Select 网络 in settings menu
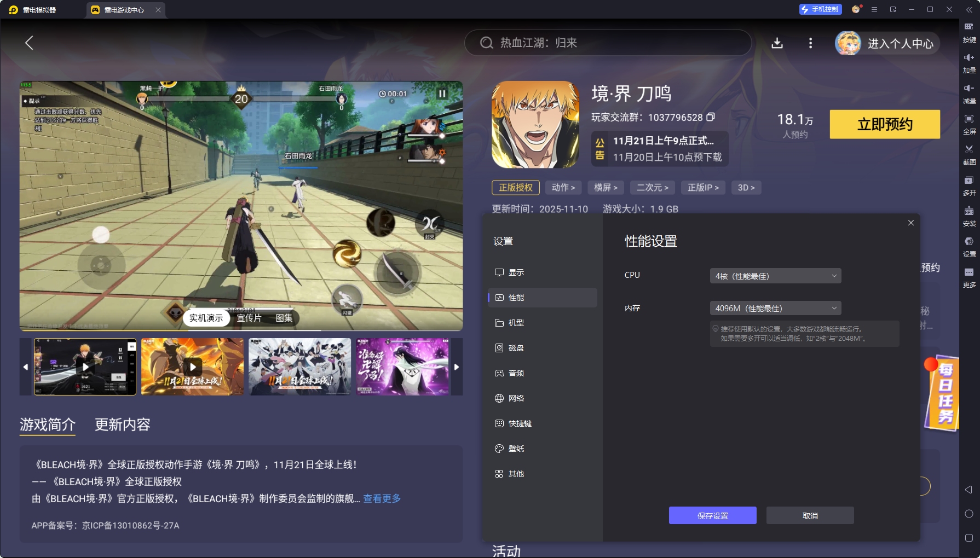980x558 pixels. click(543, 398)
